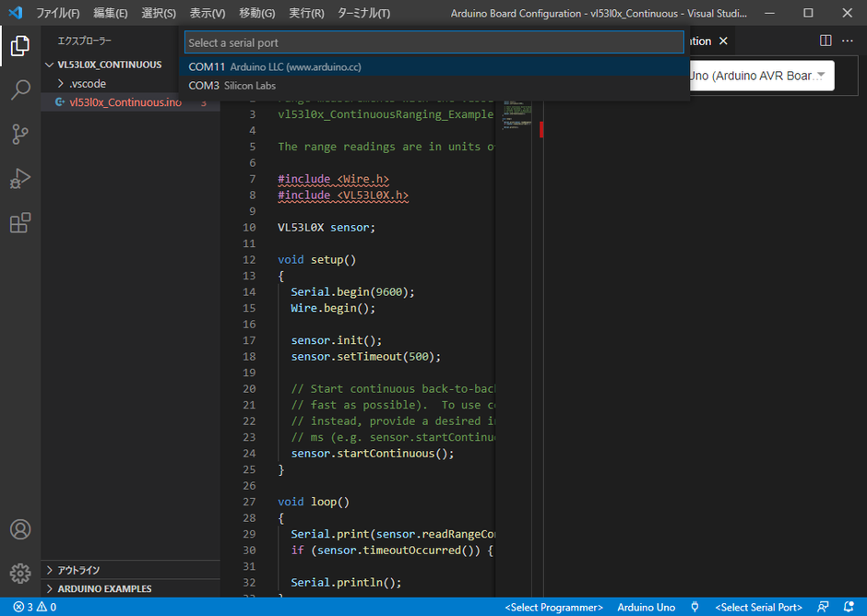Click #include <Wire.h> line
This screenshot has height=616, width=867.
(333, 179)
